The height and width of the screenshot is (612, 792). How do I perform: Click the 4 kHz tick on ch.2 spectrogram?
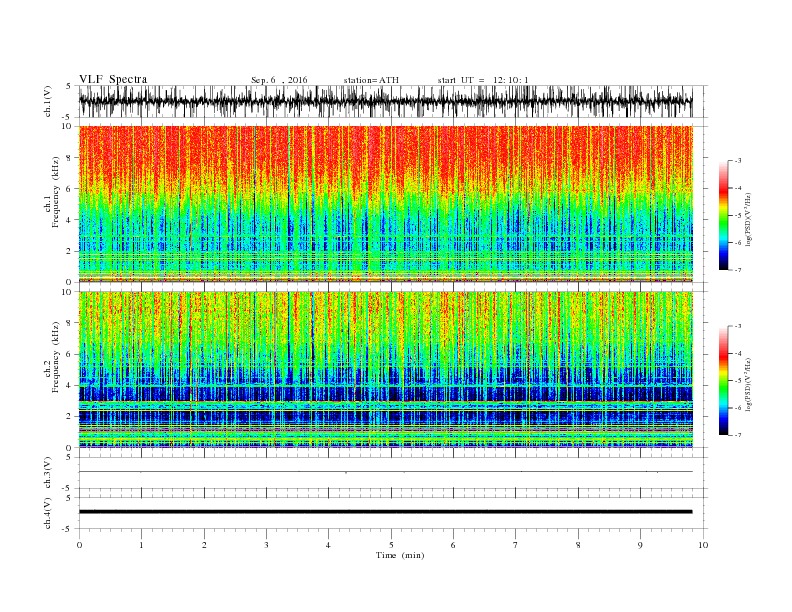[69, 386]
